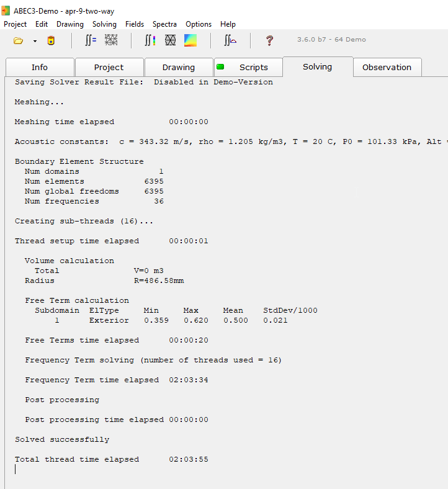The image size is (448, 489).
Task: Click 'Total thread time elapsed' line
Action: coord(111,459)
